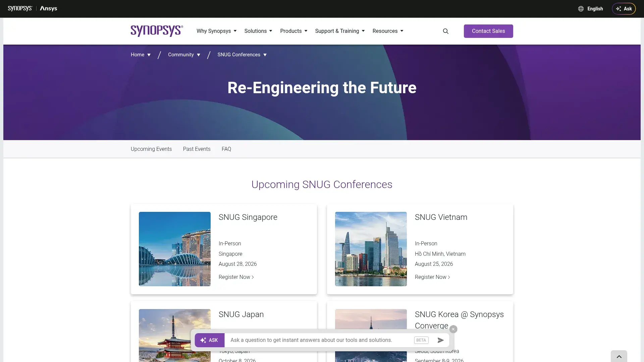Click the SNUG Japan title

click(x=241, y=314)
